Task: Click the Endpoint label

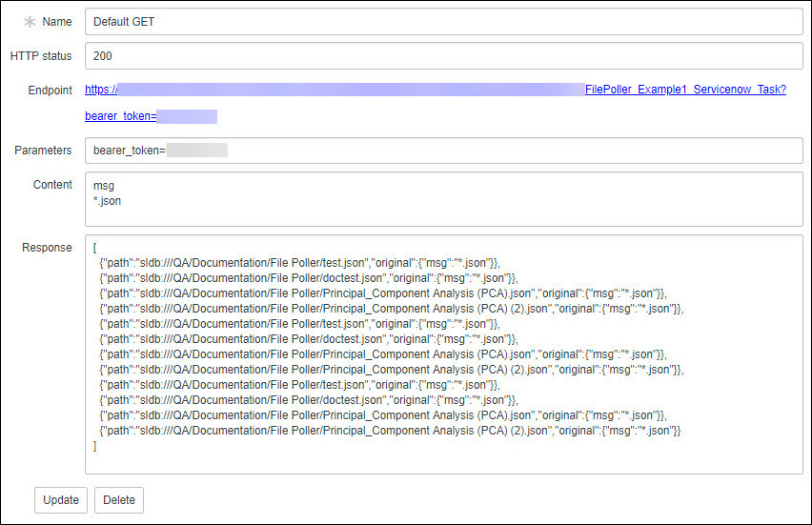Action: (x=51, y=91)
